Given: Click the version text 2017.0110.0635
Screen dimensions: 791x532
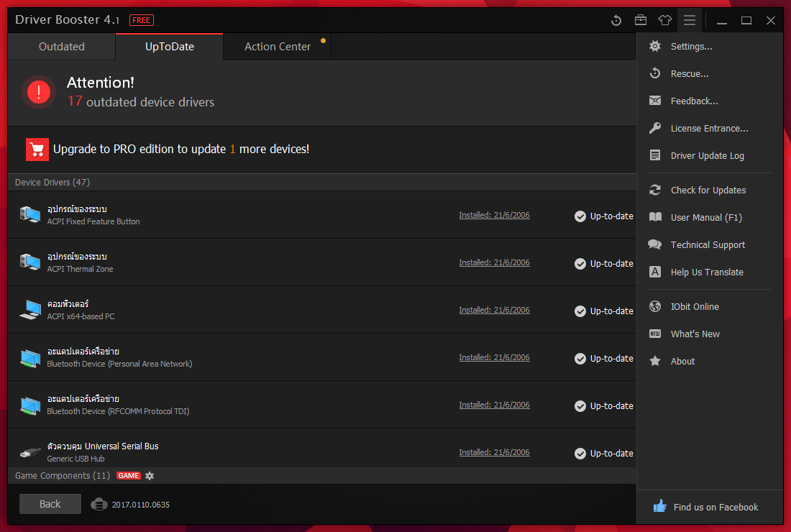Looking at the screenshot, I should coord(141,505).
